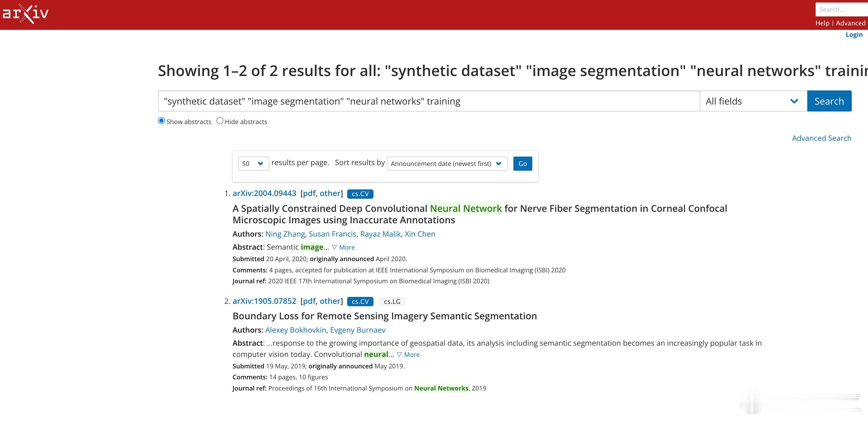The width and height of the screenshot is (868, 422).
Task: Click the Go button
Action: click(523, 164)
